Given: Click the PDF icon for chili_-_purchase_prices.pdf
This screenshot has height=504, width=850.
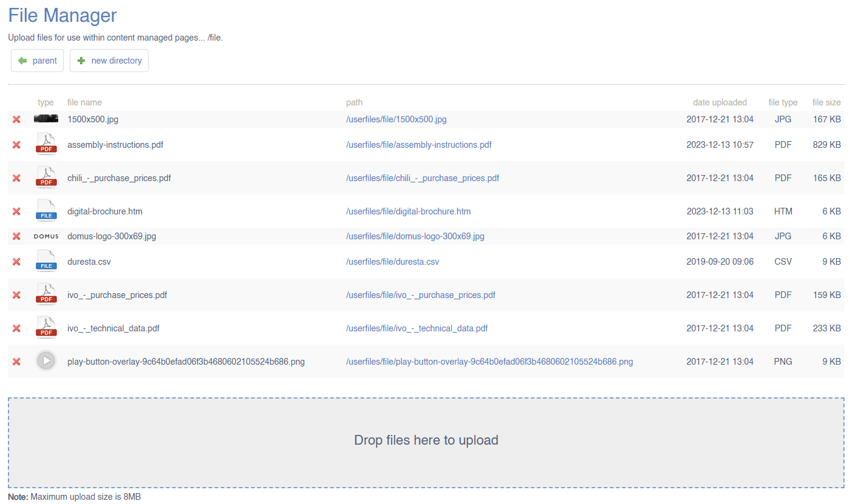Looking at the screenshot, I should (46, 178).
